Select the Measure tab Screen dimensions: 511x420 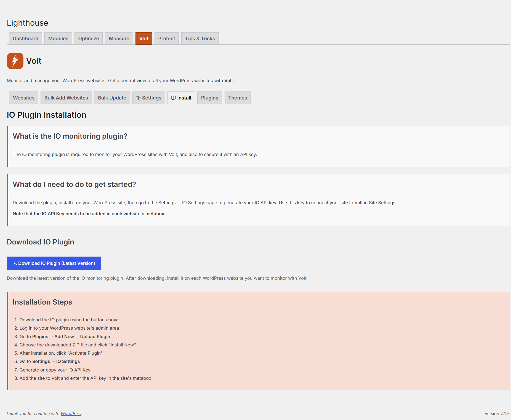coord(119,39)
